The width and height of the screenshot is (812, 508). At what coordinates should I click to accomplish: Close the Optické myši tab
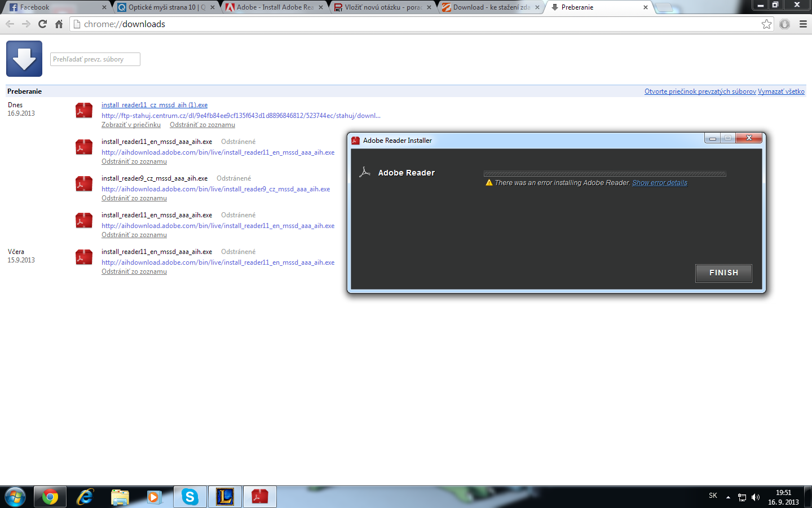213,7
